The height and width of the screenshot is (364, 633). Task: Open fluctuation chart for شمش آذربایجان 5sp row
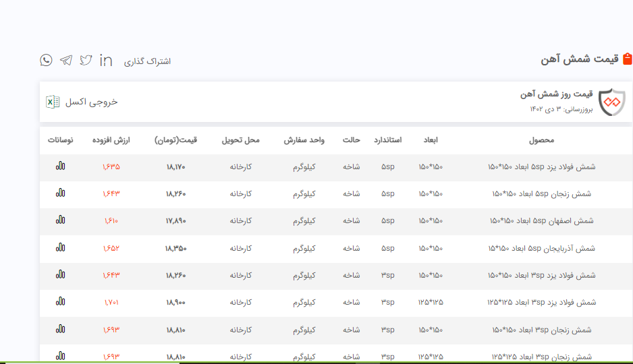[x=61, y=248]
